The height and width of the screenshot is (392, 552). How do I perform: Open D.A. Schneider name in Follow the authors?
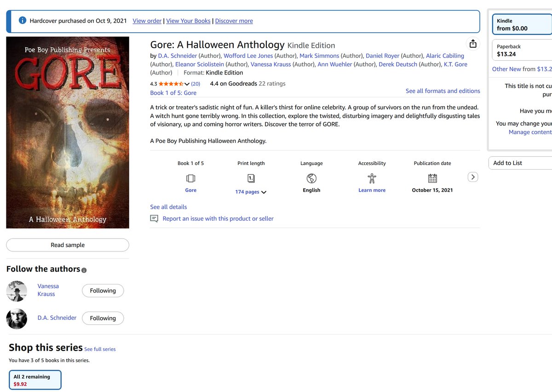point(57,318)
